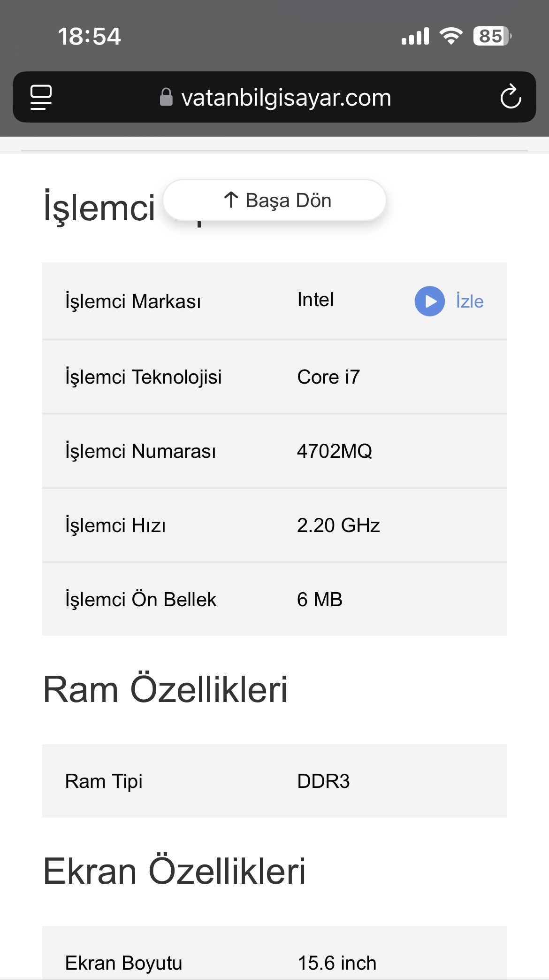Tap the cellular signal bars icon
Image resolution: width=549 pixels, height=980 pixels.
click(x=415, y=36)
